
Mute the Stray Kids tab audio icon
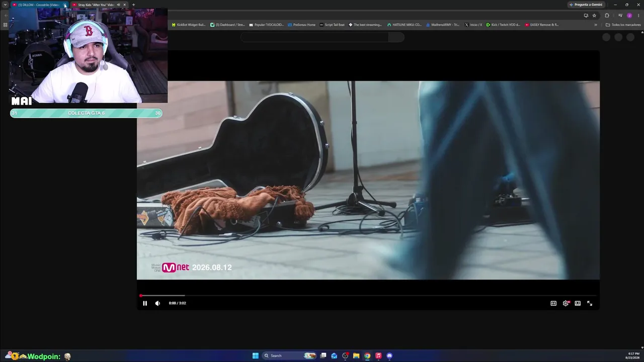click(x=118, y=5)
